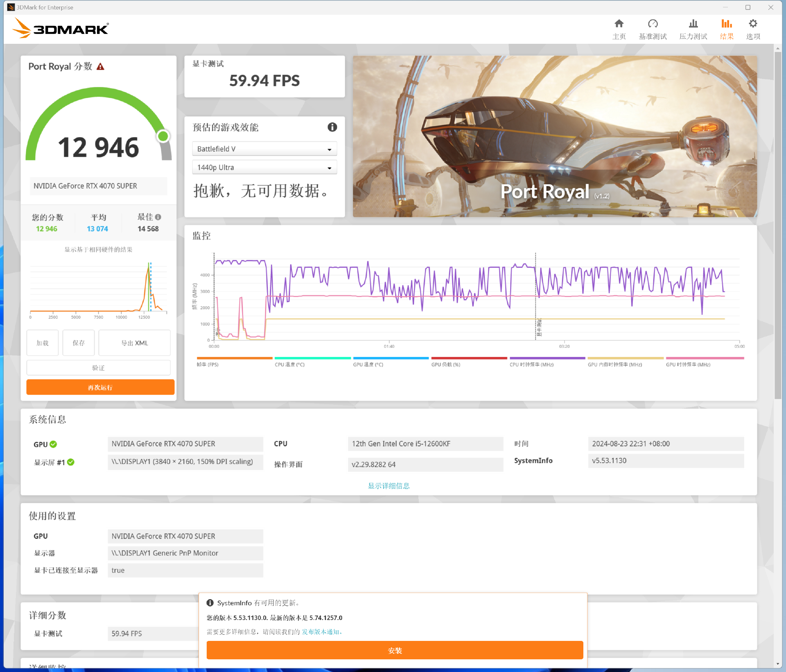Open the Battlefield V game dropdown

pyautogui.click(x=264, y=149)
